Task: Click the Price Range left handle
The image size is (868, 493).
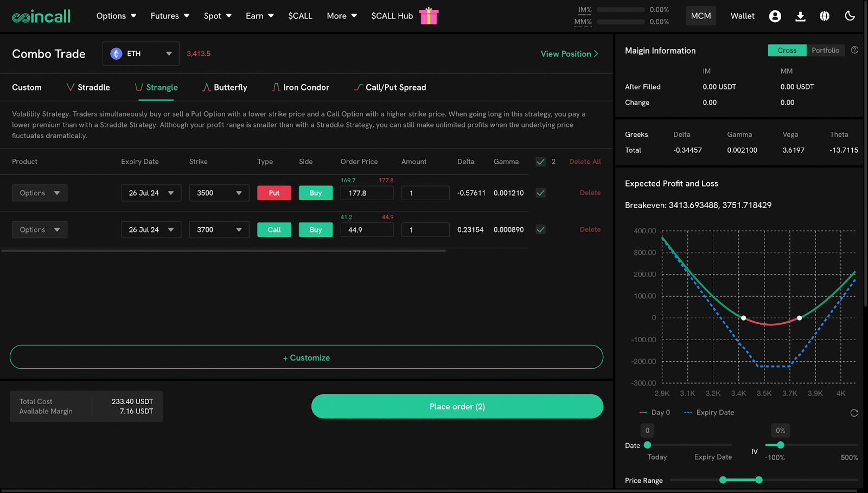Action: tap(723, 480)
